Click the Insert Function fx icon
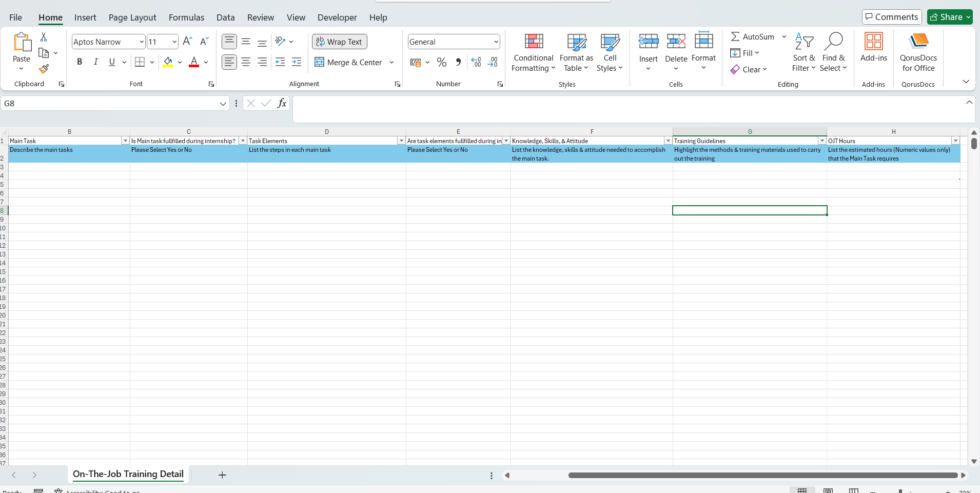The width and height of the screenshot is (980, 493). (x=282, y=104)
